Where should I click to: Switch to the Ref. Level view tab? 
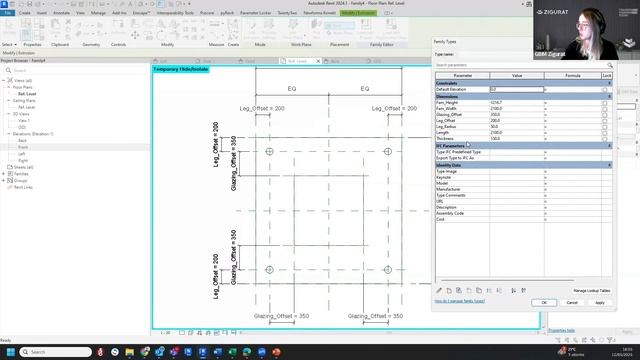point(298,61)
